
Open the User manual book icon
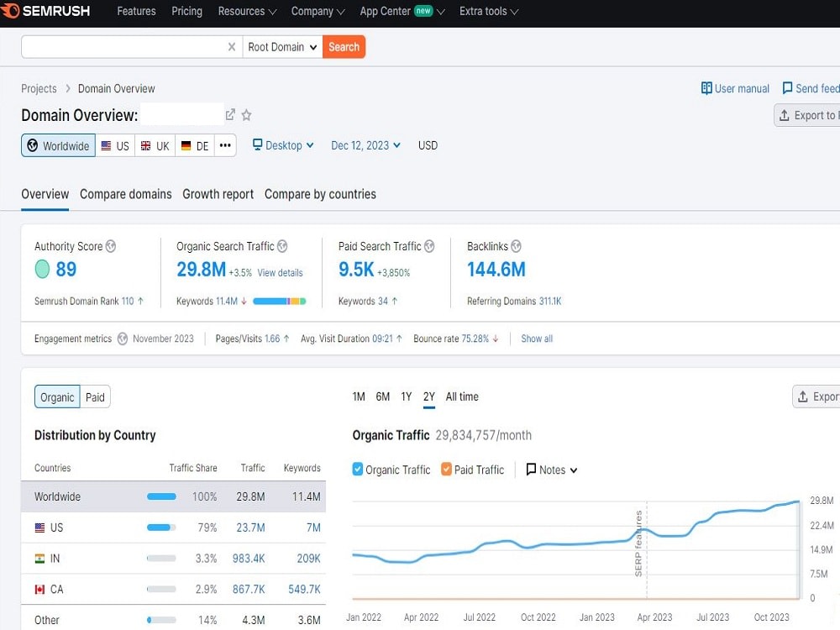coord(706,88)
